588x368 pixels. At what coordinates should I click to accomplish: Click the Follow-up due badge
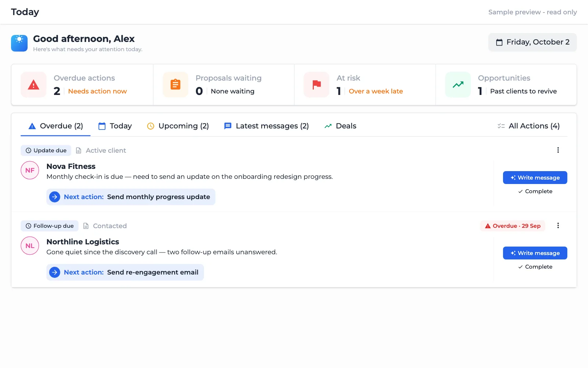click(50, 226)
